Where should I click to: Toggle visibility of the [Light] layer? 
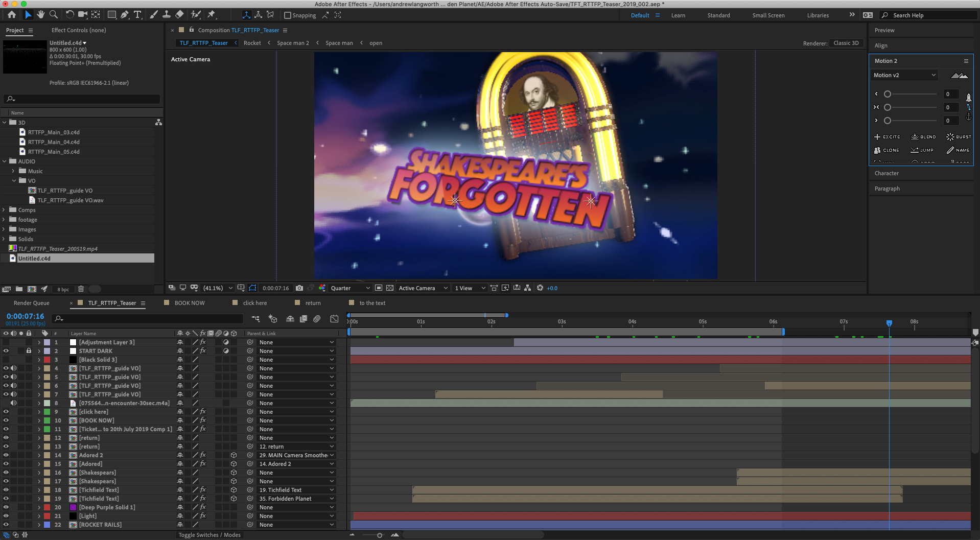click(x=6, y=516)
